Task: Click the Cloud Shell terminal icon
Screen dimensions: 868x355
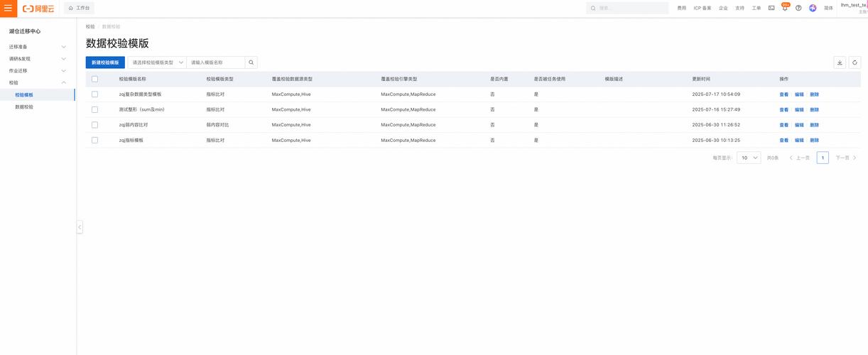Action: 771,8
